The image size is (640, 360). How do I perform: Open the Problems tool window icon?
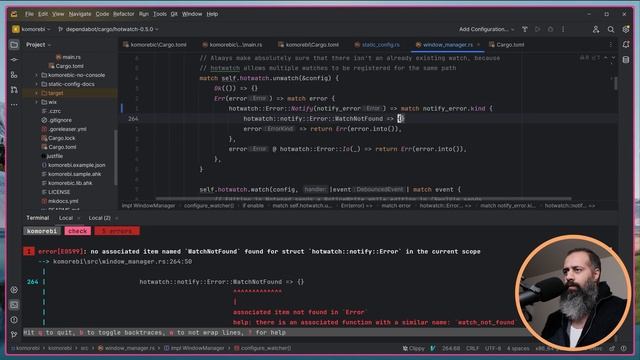point(14,320)
